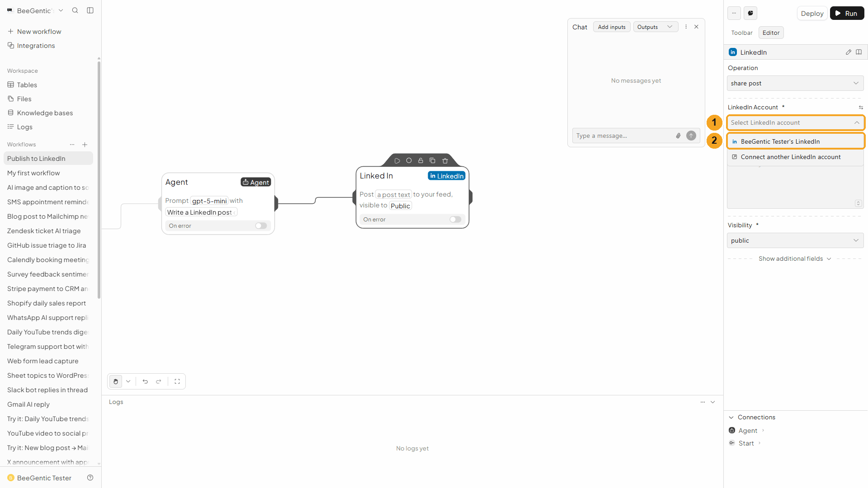This screenshot has height=488, width=868.
Task: Click Add inputs in Chat
Action: point(611,27)
